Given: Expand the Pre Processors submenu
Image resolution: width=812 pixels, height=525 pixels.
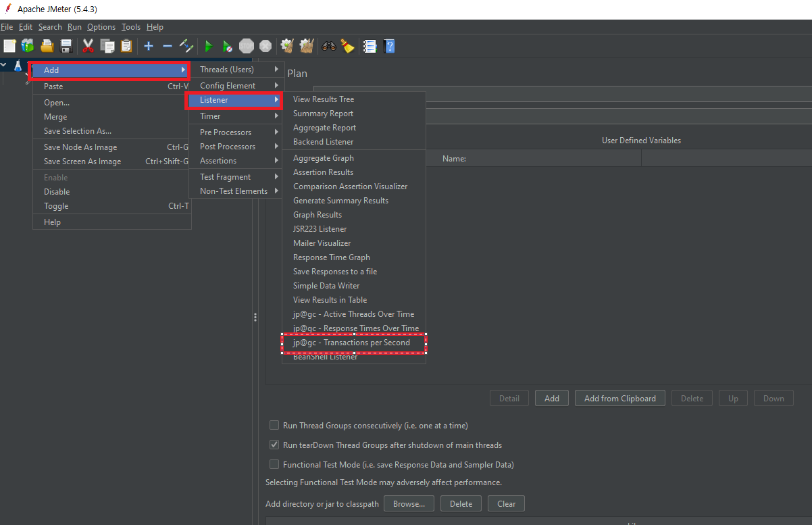Looking at the screenshot, I should [235, 132].
